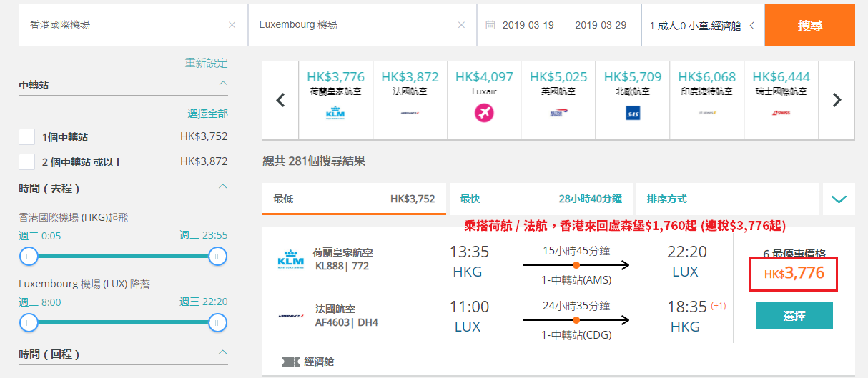Expand options with teal chevron button
This screenshot has height=378, width=868.
(x=839, y=199)
